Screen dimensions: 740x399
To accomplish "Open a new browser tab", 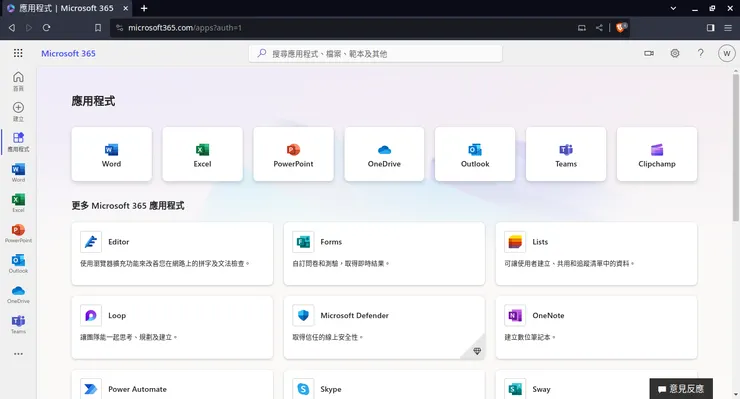I will click(144, 8).
